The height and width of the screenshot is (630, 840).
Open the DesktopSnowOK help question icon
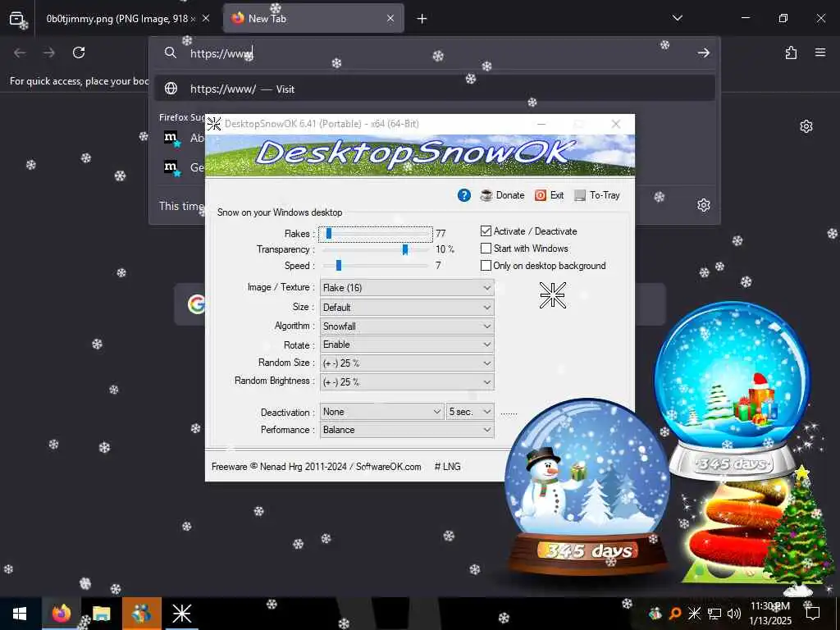464,195
